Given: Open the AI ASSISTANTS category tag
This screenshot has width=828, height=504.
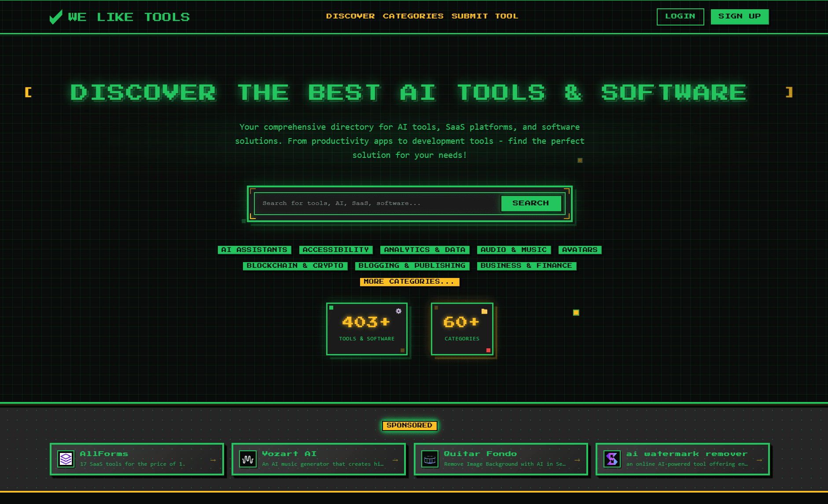Looking at the screenshot, I should click(x=254, y=249).
